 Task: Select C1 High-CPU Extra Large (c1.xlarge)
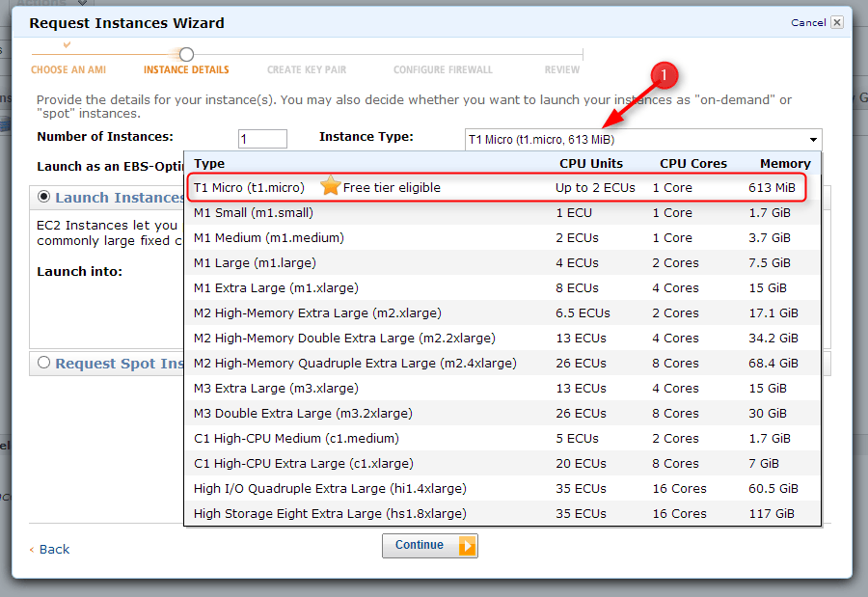[502, 464]
